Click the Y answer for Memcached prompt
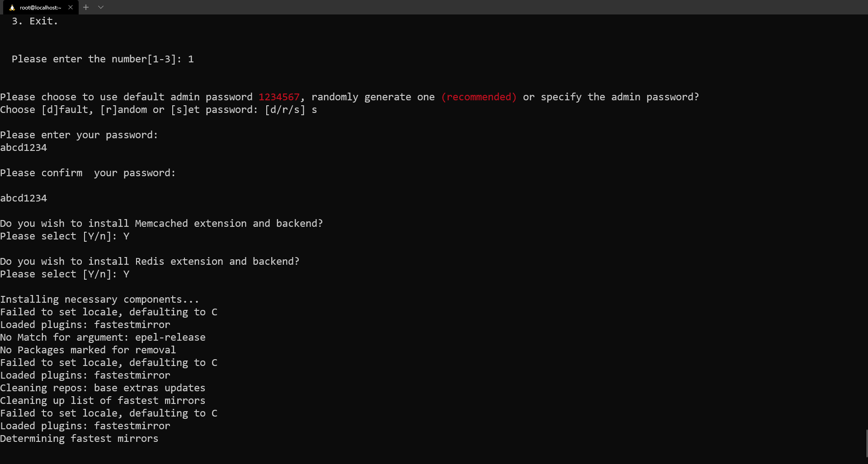Image resolution: width=868 pixels, height=464 pixels. pyautogui.click(x=127, y=236)
